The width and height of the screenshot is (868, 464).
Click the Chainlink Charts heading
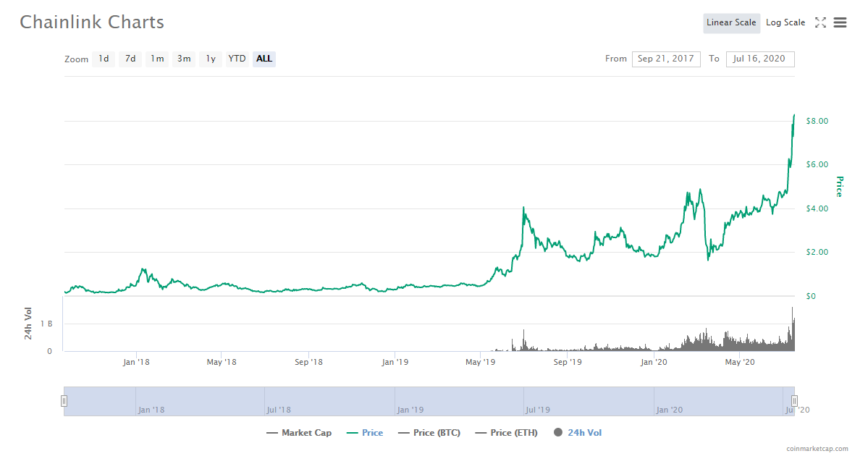tap(92, 22)
